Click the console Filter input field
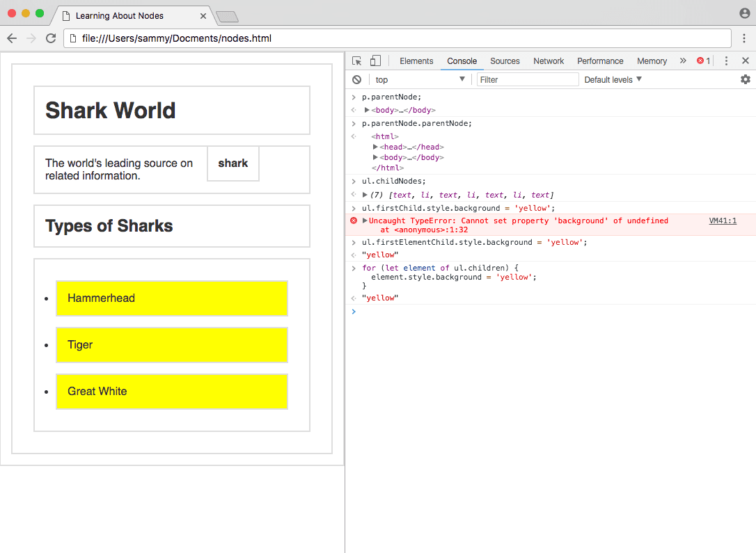756x553 pixels. point(528,80)
